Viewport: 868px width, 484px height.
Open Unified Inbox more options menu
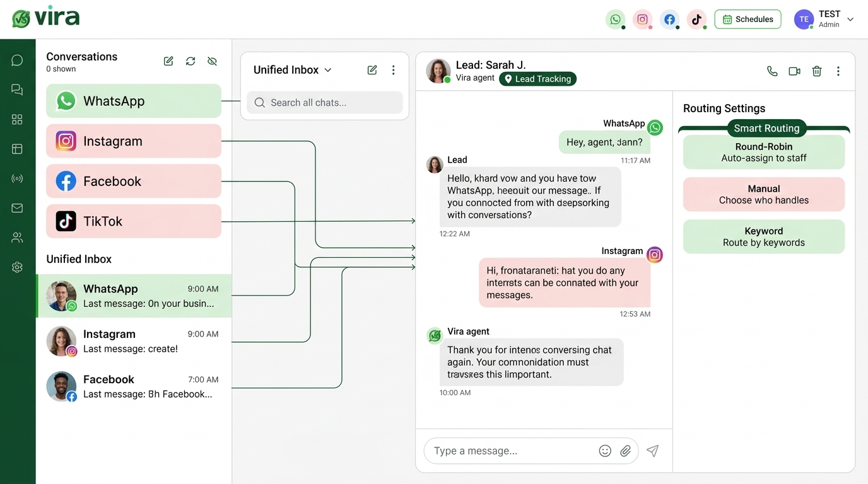click(x=393, y=70)
